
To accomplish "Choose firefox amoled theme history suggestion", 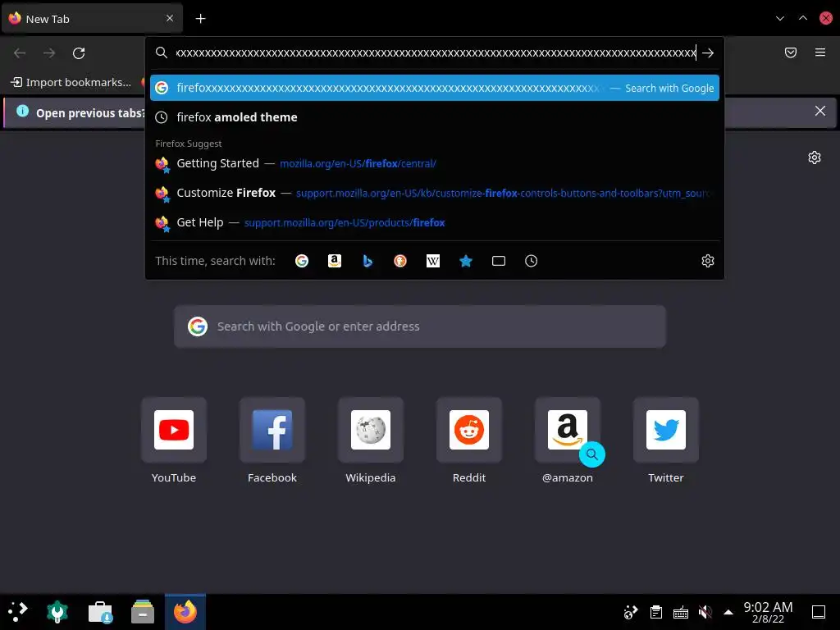I will [435, 117].
